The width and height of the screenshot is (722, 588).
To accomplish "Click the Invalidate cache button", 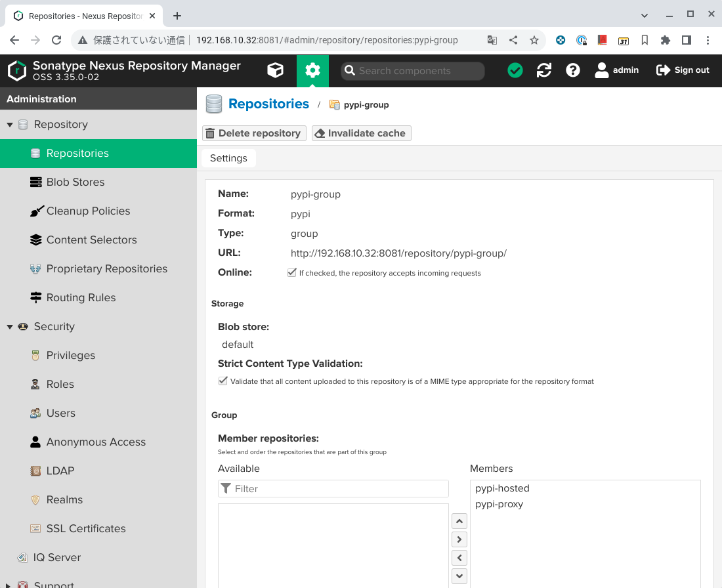I will [x=361, y=133].
